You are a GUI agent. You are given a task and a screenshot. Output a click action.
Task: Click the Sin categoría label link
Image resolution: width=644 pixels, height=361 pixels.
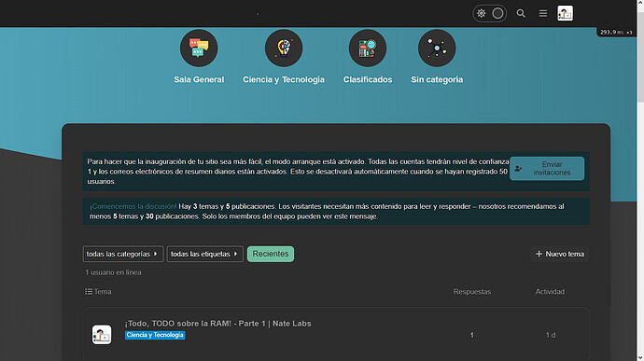[437, 79]
